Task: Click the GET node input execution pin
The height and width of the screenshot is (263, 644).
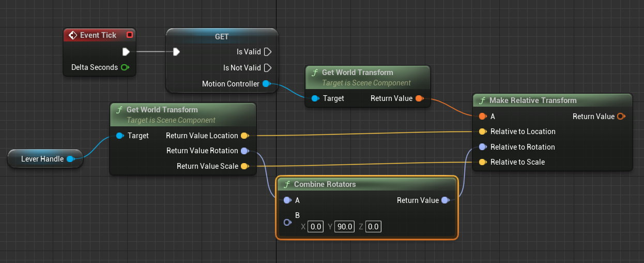Action: [177, 52]
